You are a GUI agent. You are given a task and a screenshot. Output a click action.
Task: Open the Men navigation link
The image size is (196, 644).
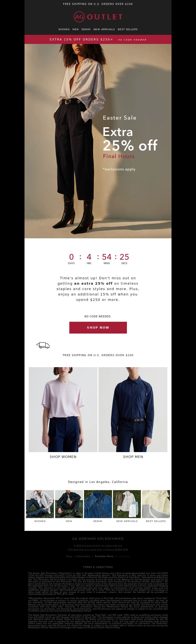pyautogui.click(x=75, y=29)
